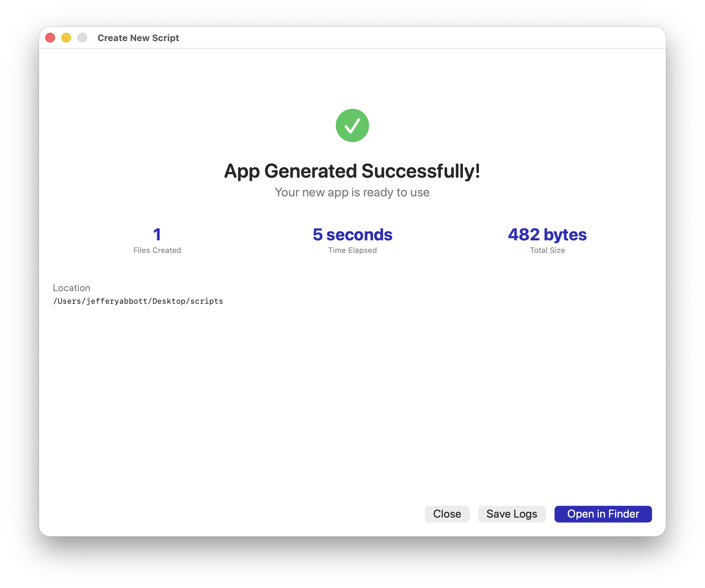Click the Create New Script title
The width and height of the screenshot is (705, 588).
[x=138, y=38]
